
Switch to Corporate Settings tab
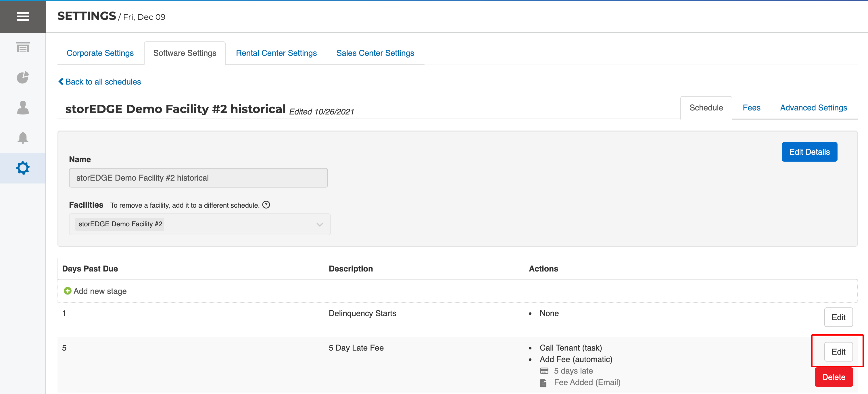click(x=100, y=53)
